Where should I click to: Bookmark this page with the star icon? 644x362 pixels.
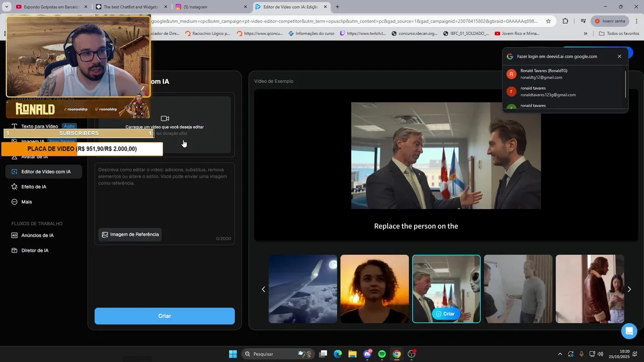548,21
